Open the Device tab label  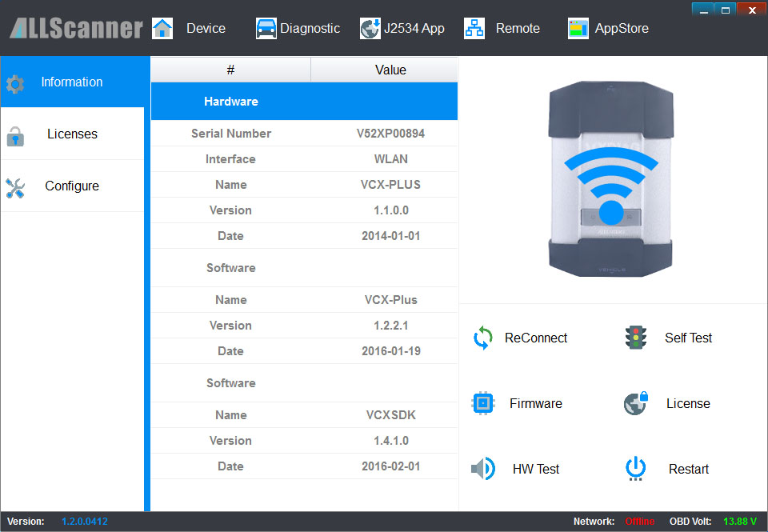click(x=206, y=29)
